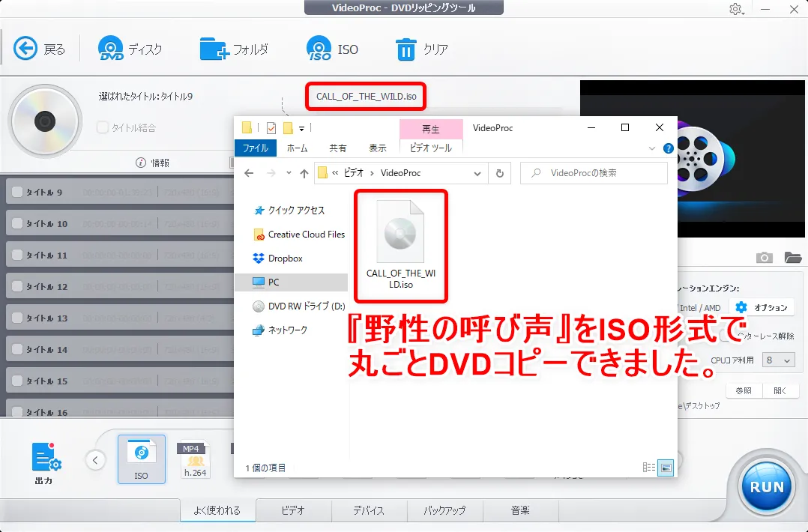Click the new folder icon in Explorer titlebar
808x532 pixels.
pyautogui.click(x=288, y=128)
